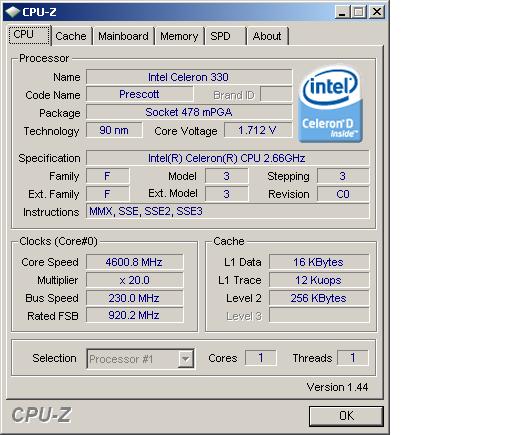The image size is (512, 435).
Task: Click the Bus Speed value 230.0 MHz
Action: 134,298
